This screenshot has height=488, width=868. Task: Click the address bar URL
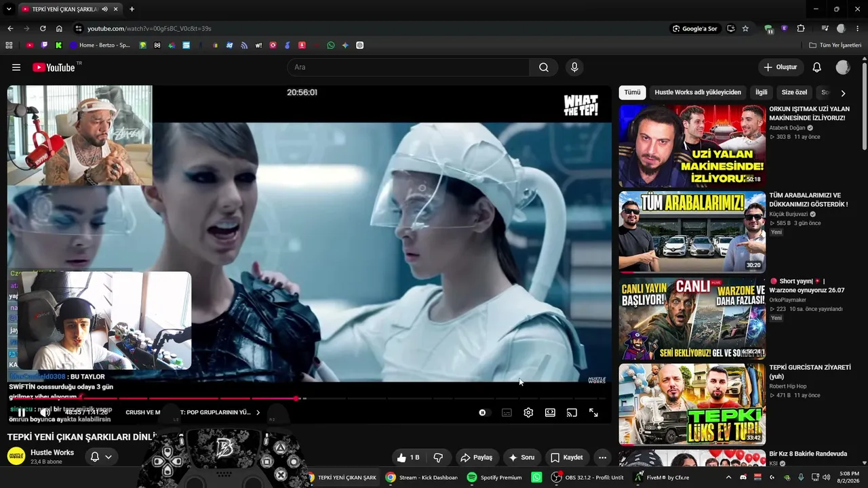point(149,28)
